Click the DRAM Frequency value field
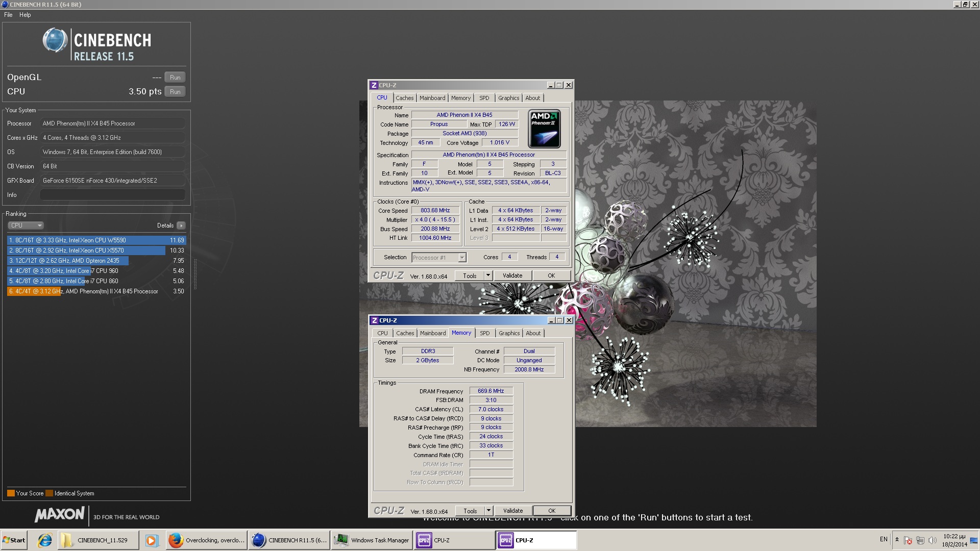980x551 pixels. click(491, 391)
